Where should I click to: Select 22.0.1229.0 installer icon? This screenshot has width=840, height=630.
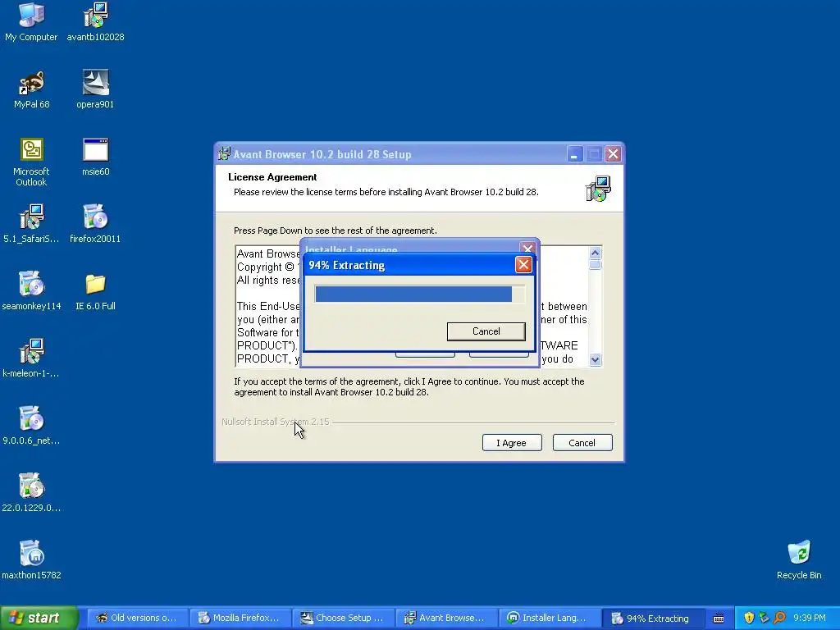[31, 493]
